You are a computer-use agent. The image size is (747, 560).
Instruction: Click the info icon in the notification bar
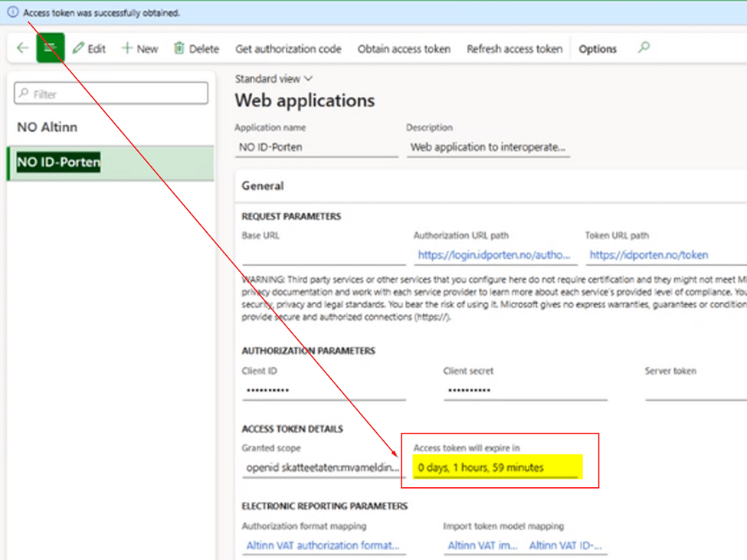(12, 13)
